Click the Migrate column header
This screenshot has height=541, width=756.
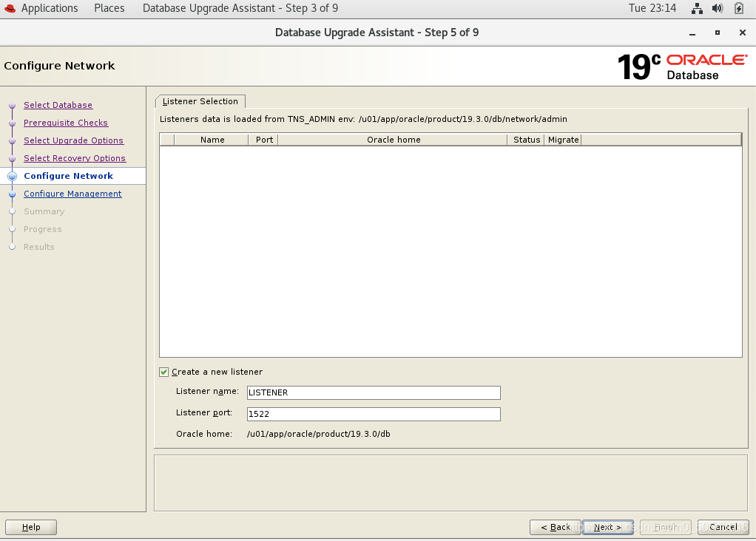pos(563,140)
